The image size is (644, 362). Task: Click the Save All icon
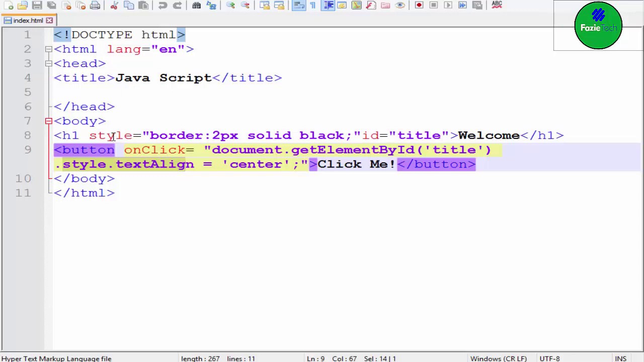(51, 5)
